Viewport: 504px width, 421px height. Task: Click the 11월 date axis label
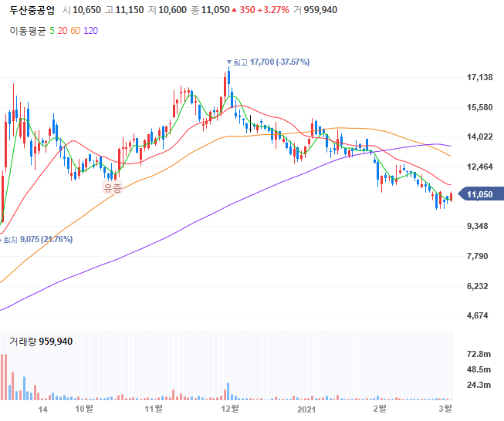click(x=154, y=409)
